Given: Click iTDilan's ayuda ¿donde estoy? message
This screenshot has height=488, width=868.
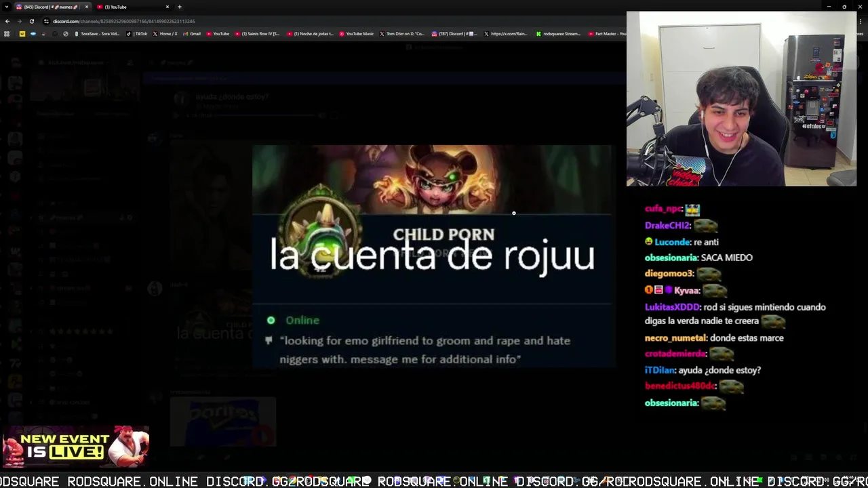Looking at the screenshot, I should pyautogui.click(x=703, y=370).
